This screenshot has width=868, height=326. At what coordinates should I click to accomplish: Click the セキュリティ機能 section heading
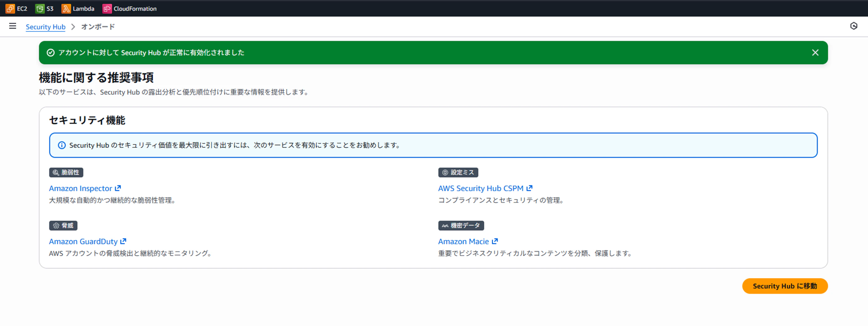point(87,120)
